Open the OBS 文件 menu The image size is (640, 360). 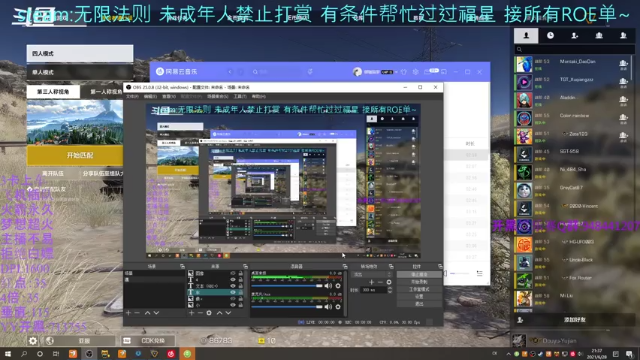pos(132,96)
